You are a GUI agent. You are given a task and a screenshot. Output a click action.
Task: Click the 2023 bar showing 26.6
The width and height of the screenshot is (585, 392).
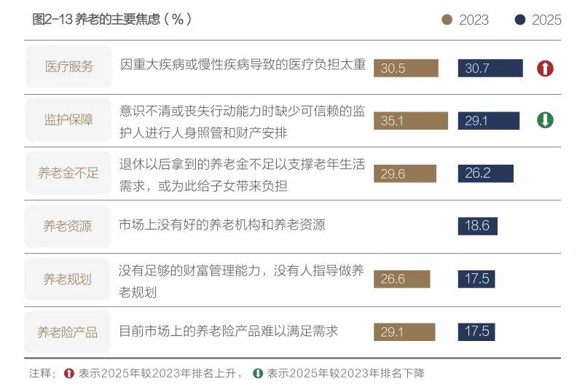tap(402, 279)
